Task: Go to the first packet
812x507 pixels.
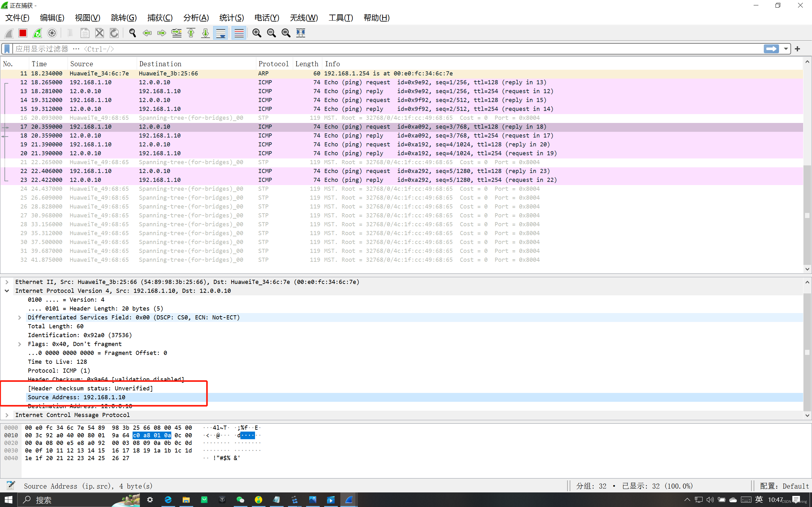Action: 191,33
